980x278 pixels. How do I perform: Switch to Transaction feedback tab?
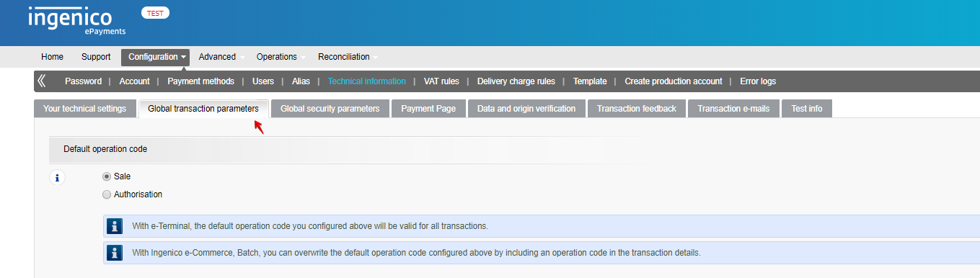[637, 109]
